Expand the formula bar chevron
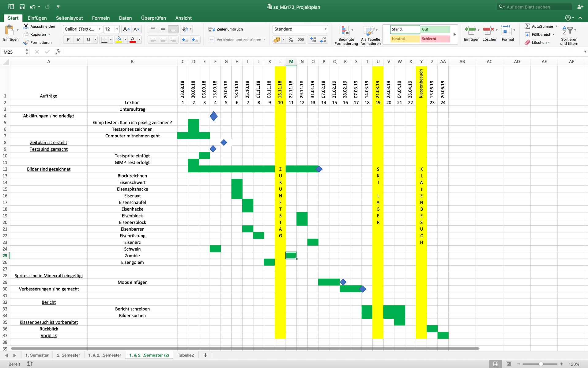 coord(585,52)
